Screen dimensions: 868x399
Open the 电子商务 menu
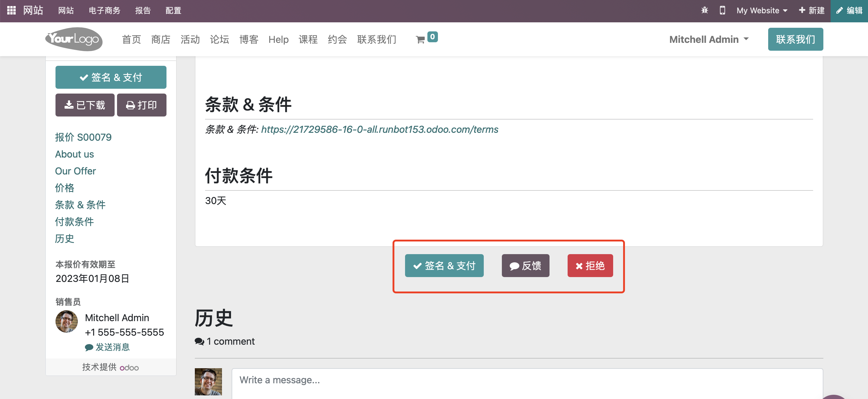click(104, 11)
